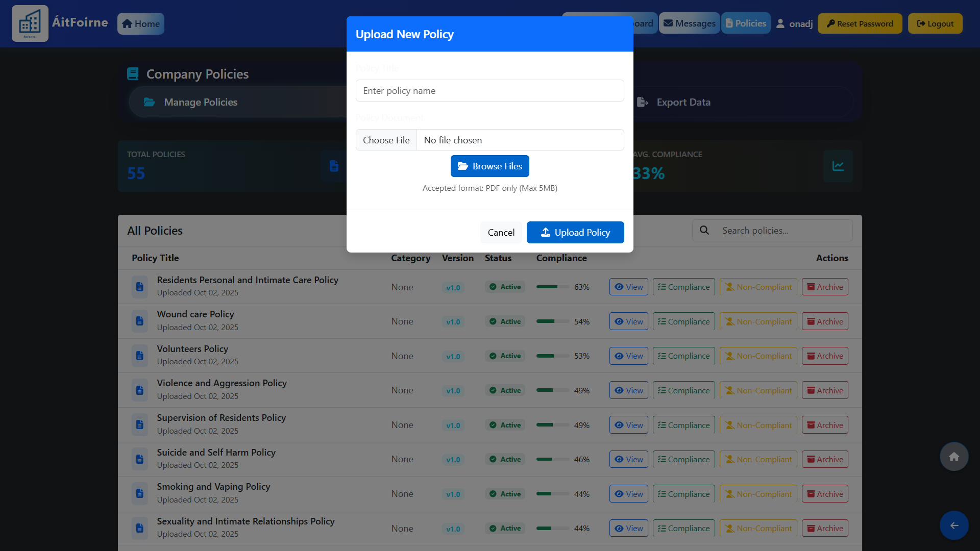Viewport: 980px width, 551px height.
Task: View the Smoking and Vaping Policy
Action: tap(628, 494)
